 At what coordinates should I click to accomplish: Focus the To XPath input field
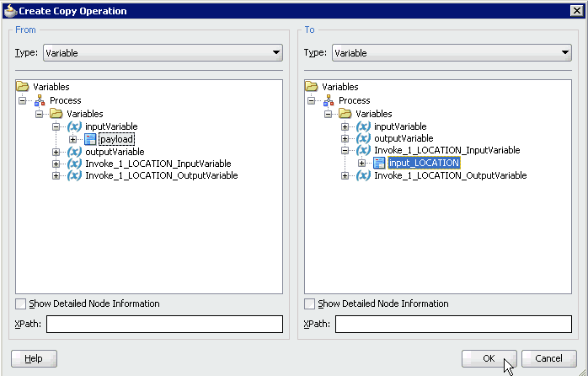tap(453, 324)
